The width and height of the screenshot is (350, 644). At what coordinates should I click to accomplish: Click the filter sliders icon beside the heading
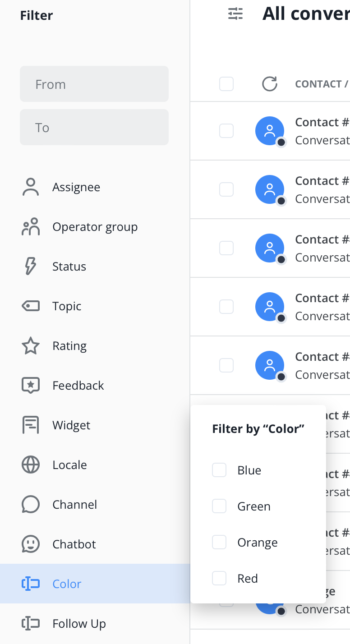pyautogui.click(x=235, y=14)
